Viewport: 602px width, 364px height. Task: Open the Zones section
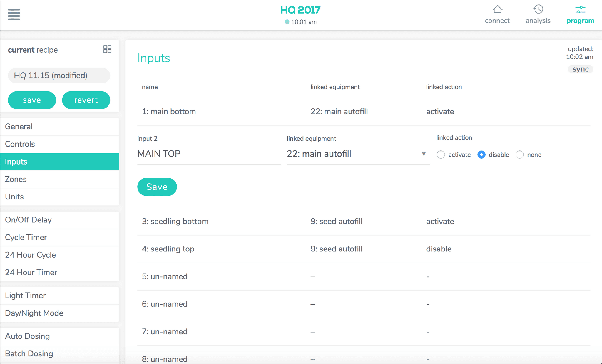16,179
